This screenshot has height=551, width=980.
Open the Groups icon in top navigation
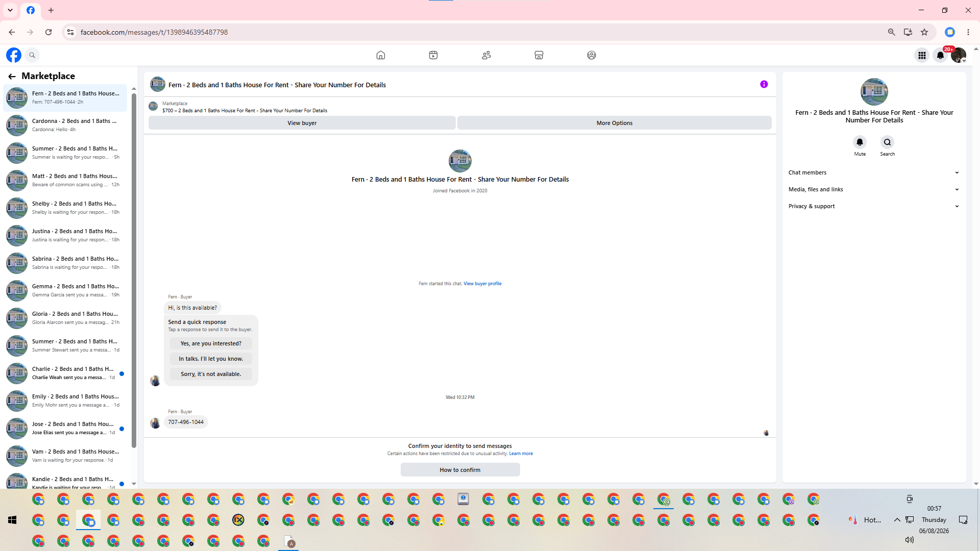coord(592,55)
